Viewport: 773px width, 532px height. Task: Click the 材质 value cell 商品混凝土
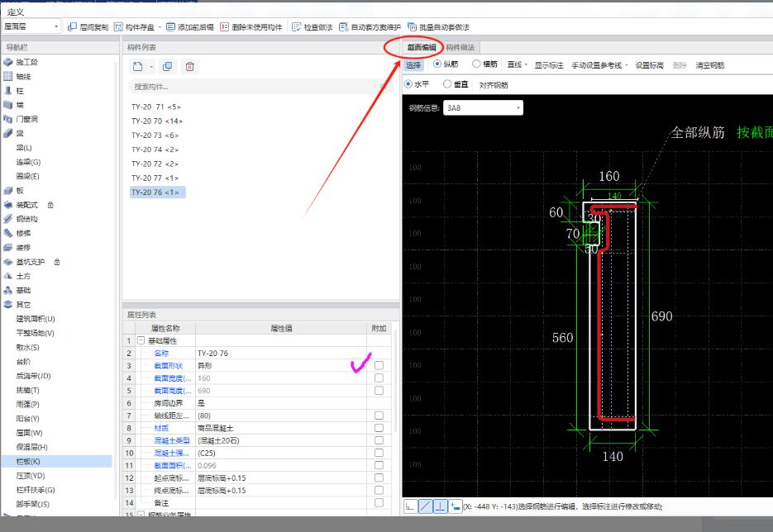point(281,428)
